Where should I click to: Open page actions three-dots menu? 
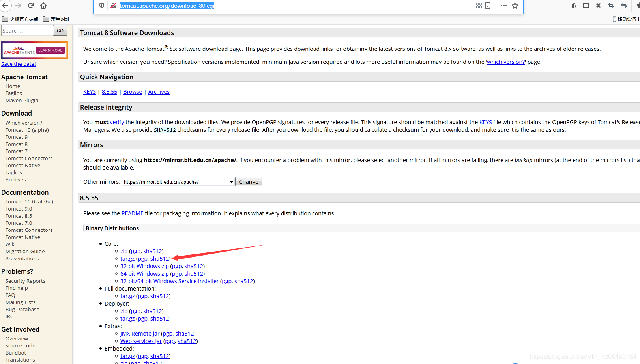pos(504,6)
